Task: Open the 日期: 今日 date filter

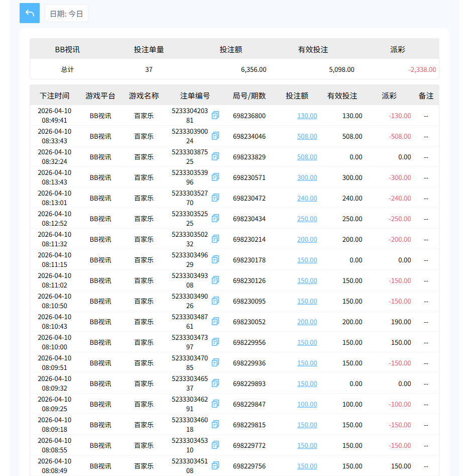Action: 66,14
